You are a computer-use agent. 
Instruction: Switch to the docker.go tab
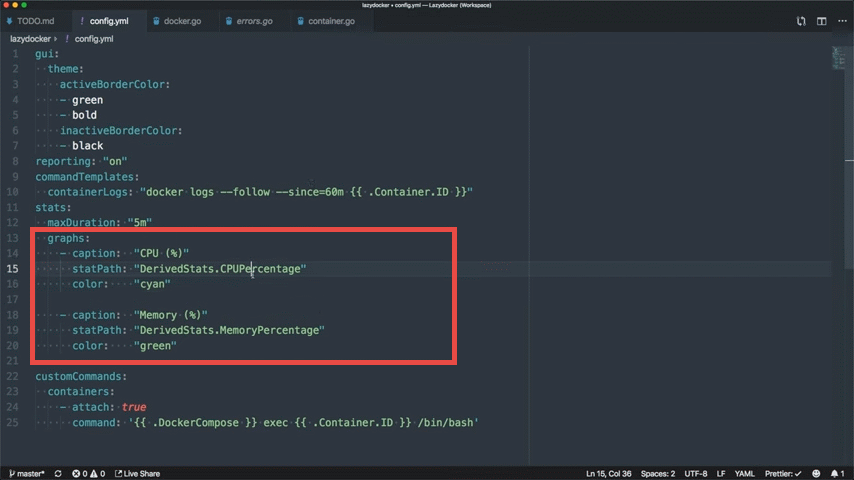click(181, 21)
